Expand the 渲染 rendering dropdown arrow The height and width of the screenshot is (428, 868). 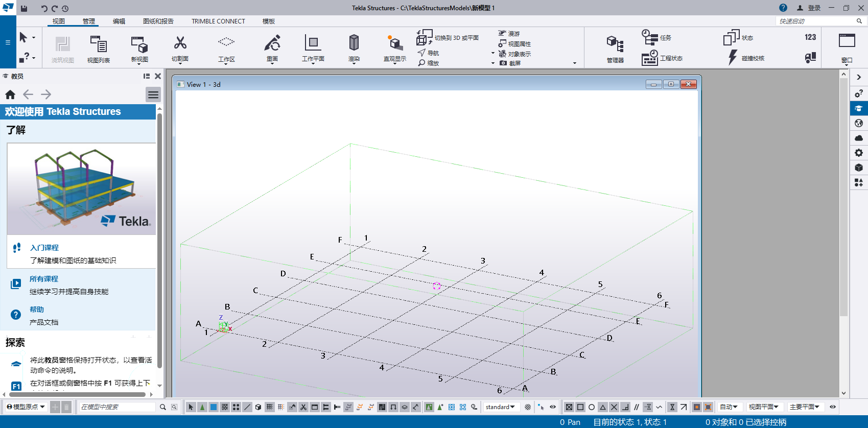pos(354,64)
